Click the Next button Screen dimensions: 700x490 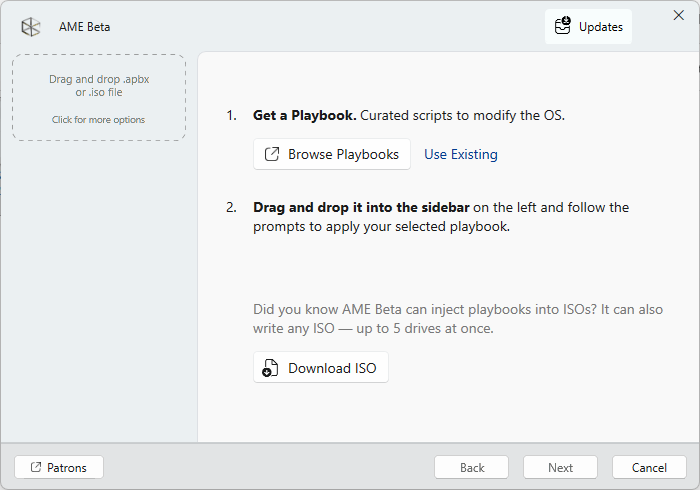point(560,467)
